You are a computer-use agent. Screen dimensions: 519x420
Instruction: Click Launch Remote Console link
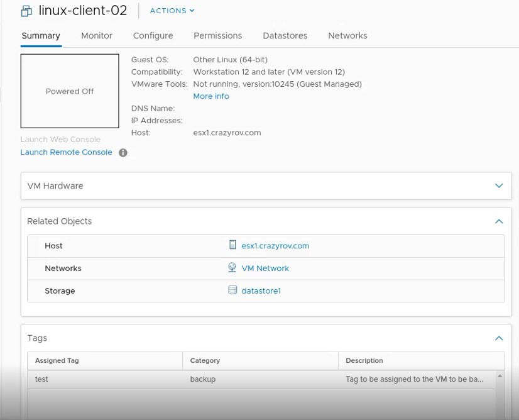(x=66, y=152)
